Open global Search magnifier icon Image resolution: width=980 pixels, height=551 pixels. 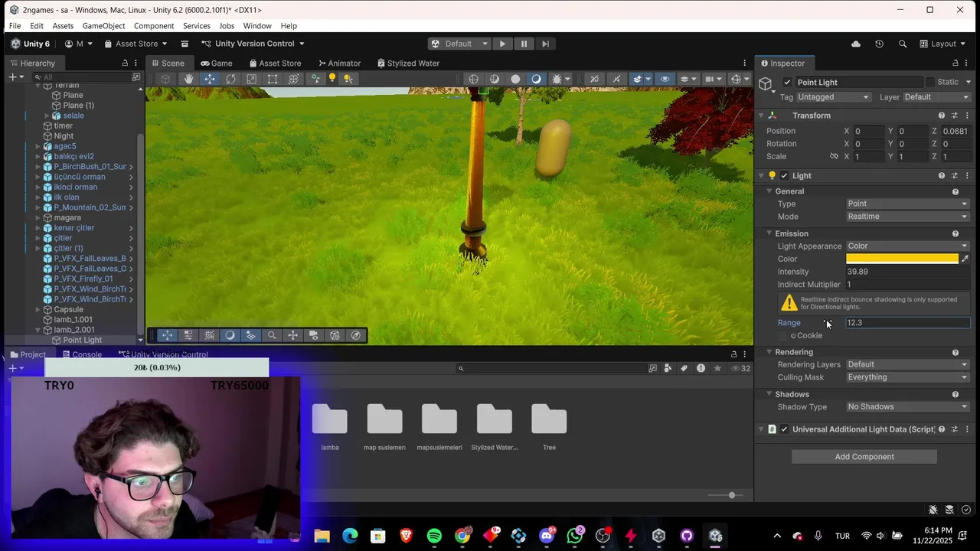903,44
